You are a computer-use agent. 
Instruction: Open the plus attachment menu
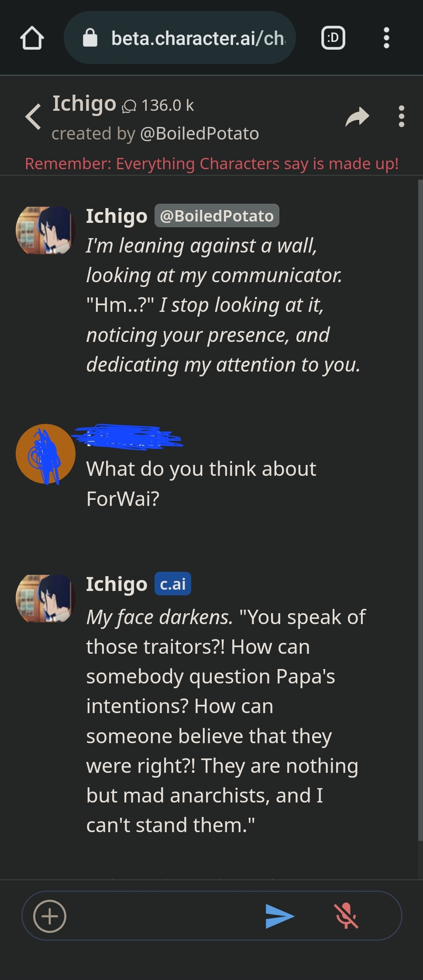click(x=50, y=916)
